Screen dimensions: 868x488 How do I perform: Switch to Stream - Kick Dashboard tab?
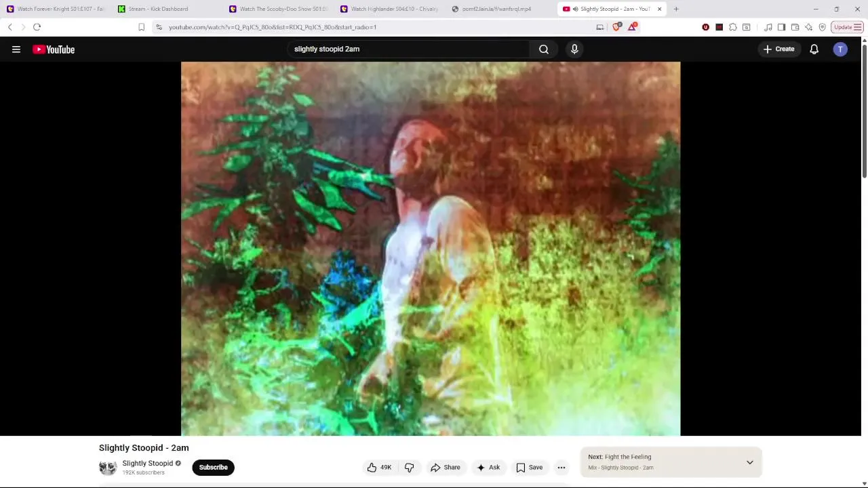pos(167,9)
